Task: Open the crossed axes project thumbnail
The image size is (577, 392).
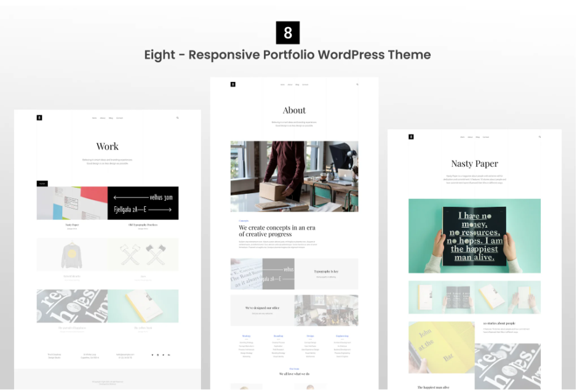Action: [143, 254]
